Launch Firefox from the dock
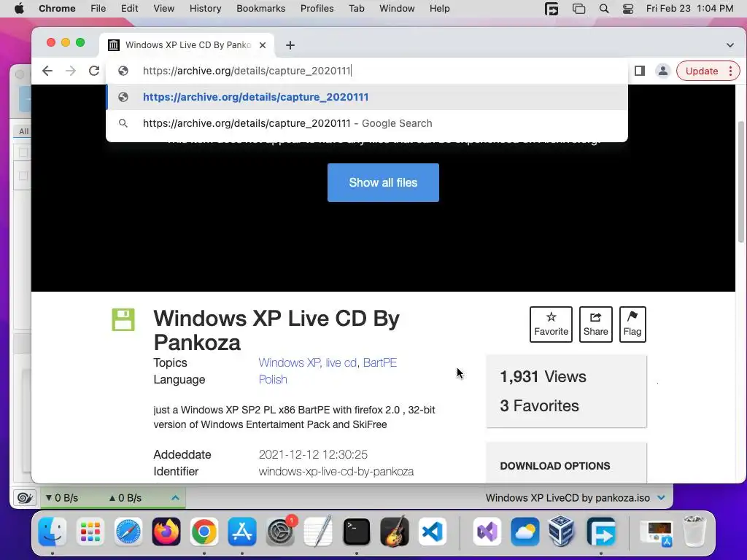This screenshot has height=560, width=747. tap(166, 532)
